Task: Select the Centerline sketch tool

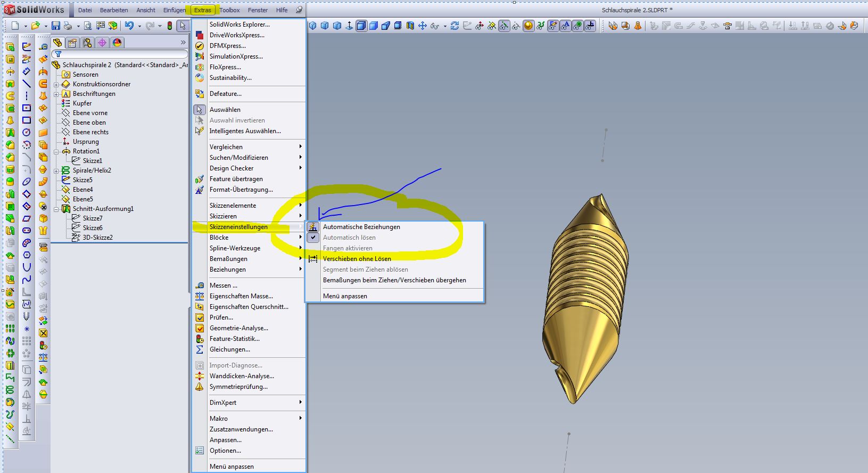Action: point(27,96)
